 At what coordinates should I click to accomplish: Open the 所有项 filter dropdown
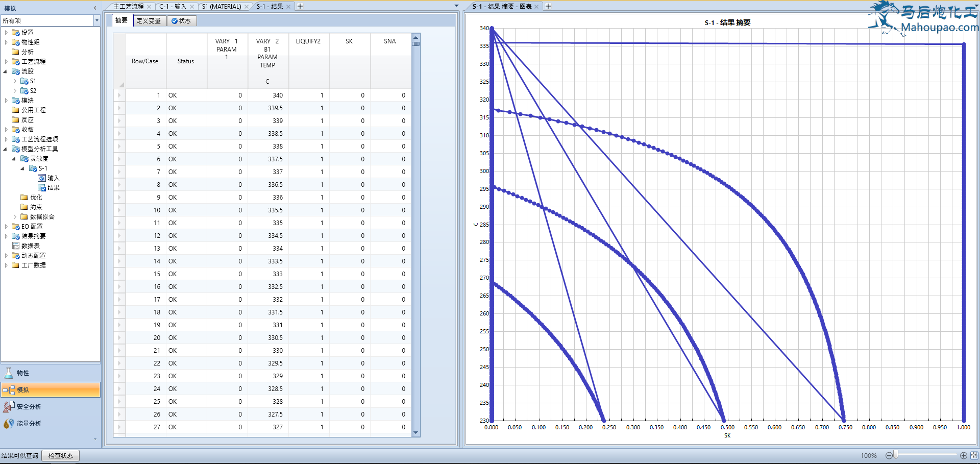[96, 20]
